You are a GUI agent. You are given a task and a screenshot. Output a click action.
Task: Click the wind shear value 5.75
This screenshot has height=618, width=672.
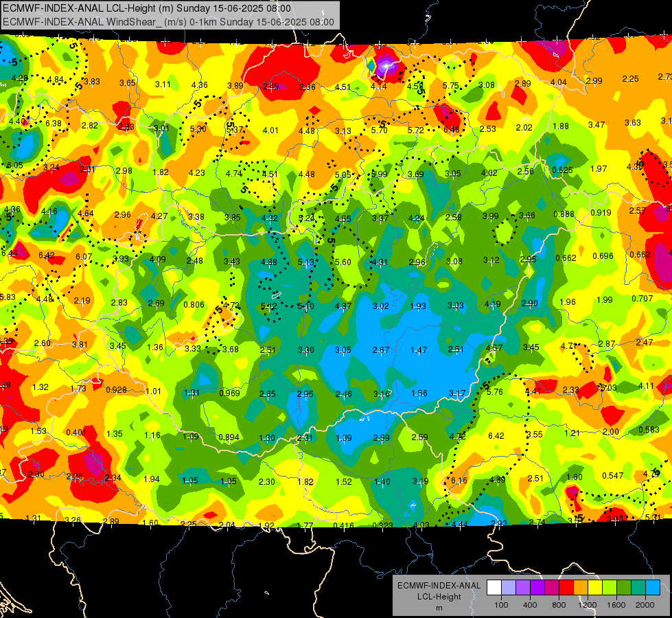451,85
